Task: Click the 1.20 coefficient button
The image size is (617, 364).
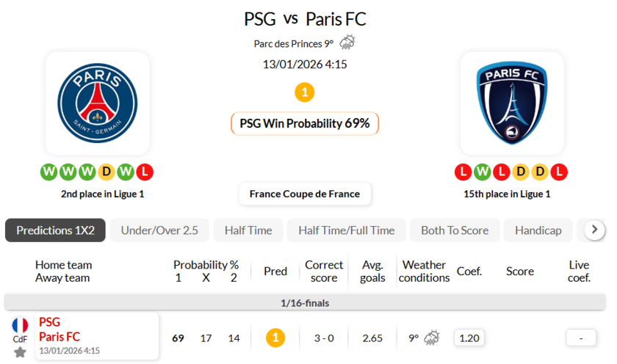Action: (x=469, y=338)
